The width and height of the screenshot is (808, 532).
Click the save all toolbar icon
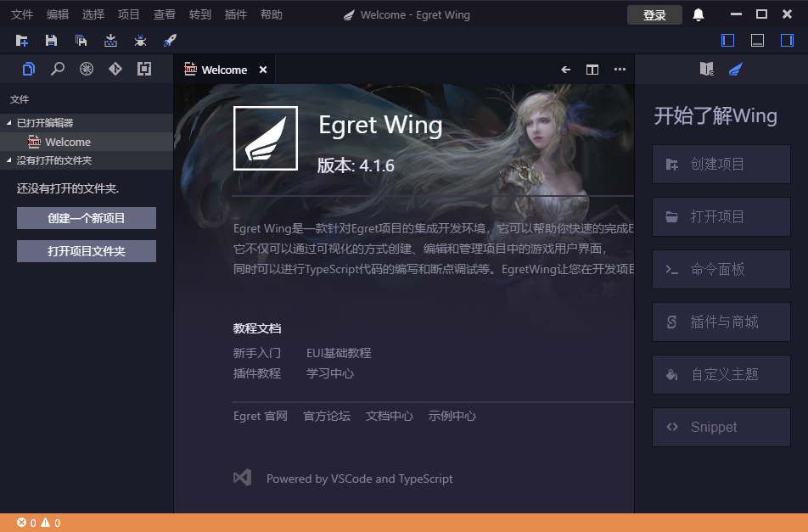pos(81,40)
